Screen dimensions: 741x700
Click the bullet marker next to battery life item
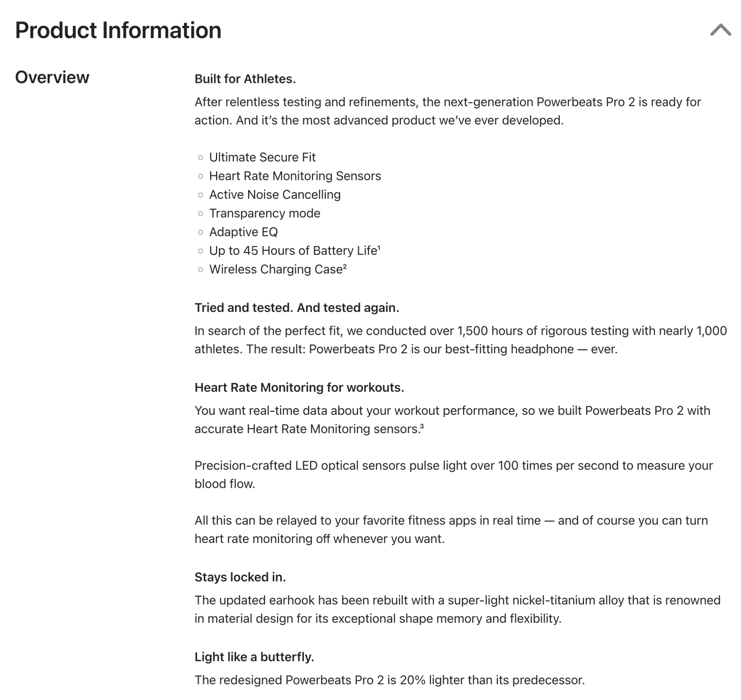click(x=200, y=251)
